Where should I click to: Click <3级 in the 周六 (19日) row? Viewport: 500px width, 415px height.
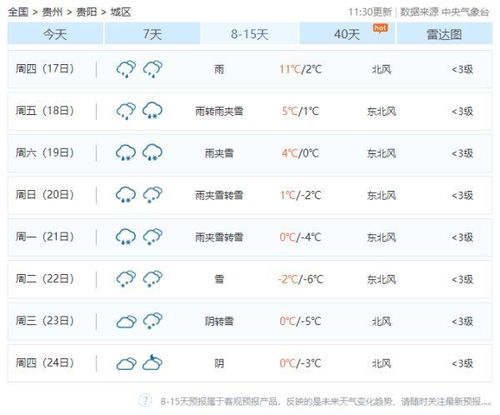point(463,153)
